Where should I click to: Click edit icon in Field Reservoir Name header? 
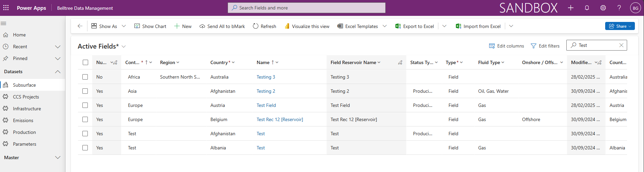click(x=400, y=62)
